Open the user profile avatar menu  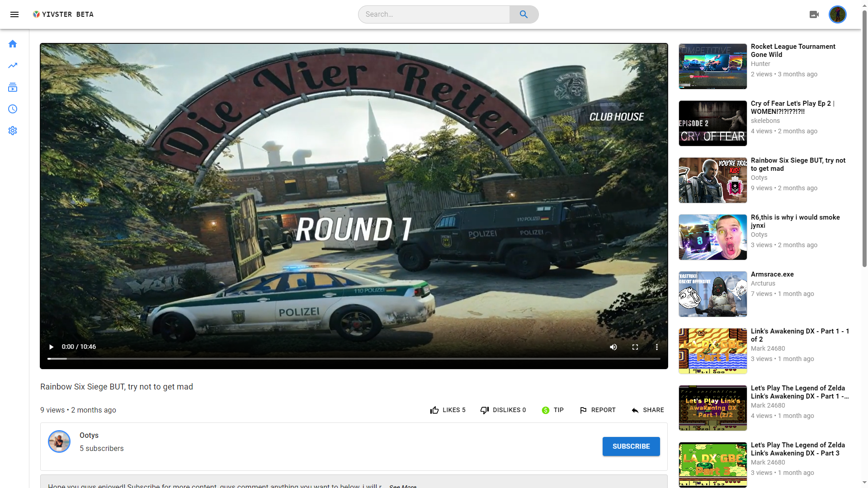(838, 14)
